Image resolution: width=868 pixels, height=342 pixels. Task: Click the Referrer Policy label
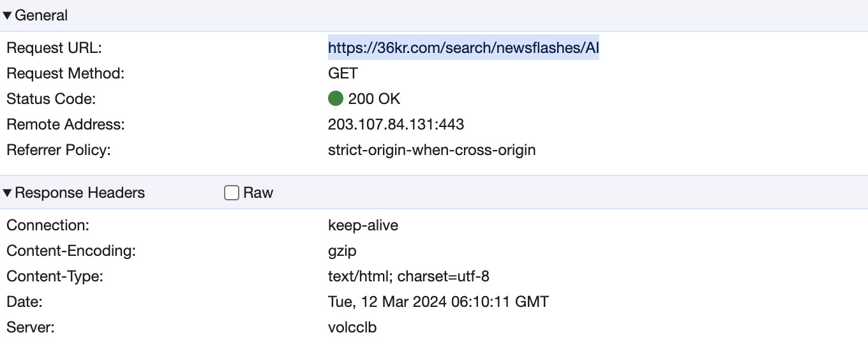(x=59, y=150)
